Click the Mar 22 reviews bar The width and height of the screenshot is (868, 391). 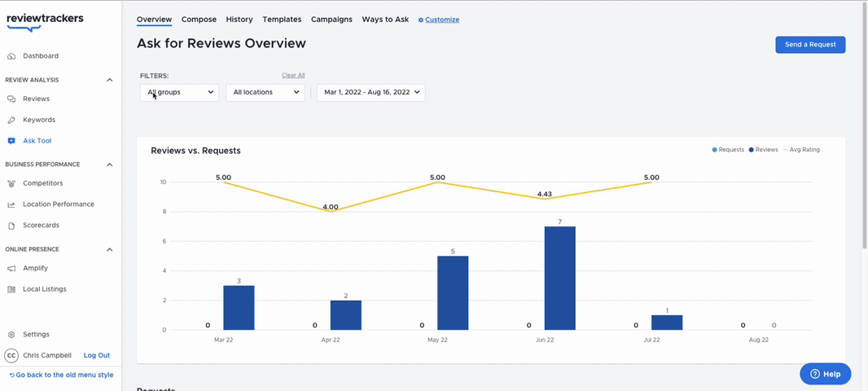tap(239, 308)
